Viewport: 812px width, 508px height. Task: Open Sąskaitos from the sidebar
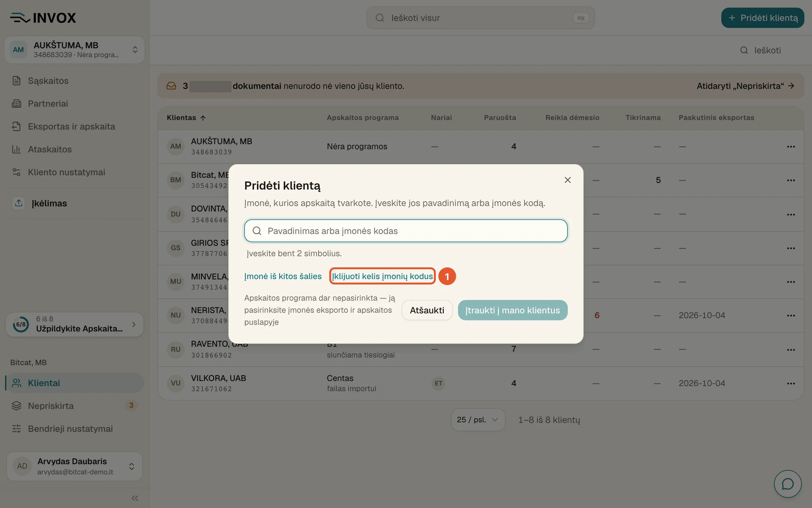(x=48, y=81)
